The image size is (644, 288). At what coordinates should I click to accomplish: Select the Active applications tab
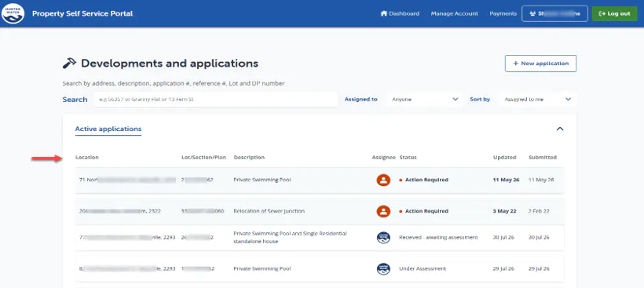[108, 129]
